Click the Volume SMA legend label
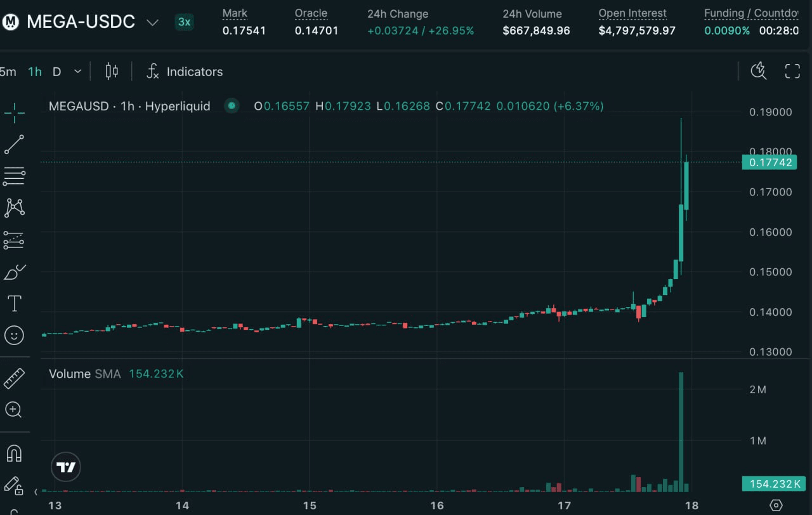Screen dimensions: 812x515 [x=84, y=374]
